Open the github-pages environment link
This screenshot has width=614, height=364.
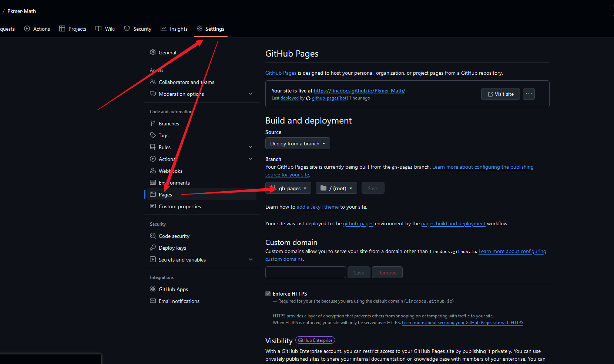coord(358,223)
